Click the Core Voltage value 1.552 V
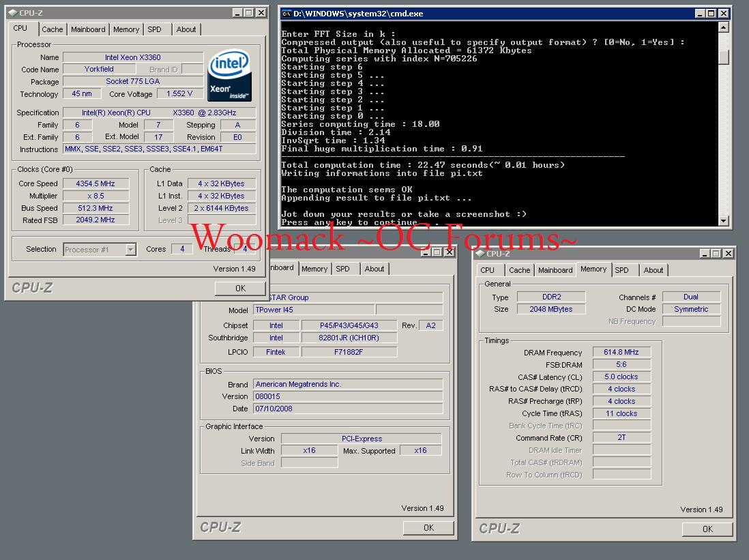Screen dimensions: 749x560 click(179, 93)
